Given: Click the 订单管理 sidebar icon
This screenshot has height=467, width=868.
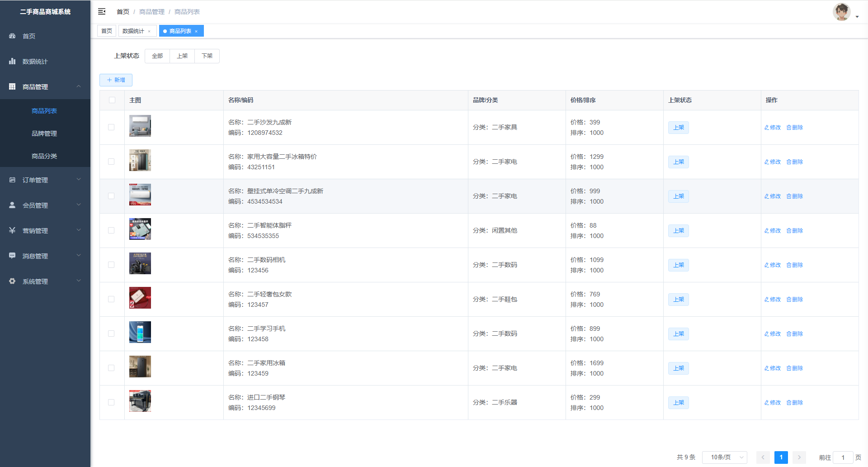Looking at the screenshot, I should point(12,180).
